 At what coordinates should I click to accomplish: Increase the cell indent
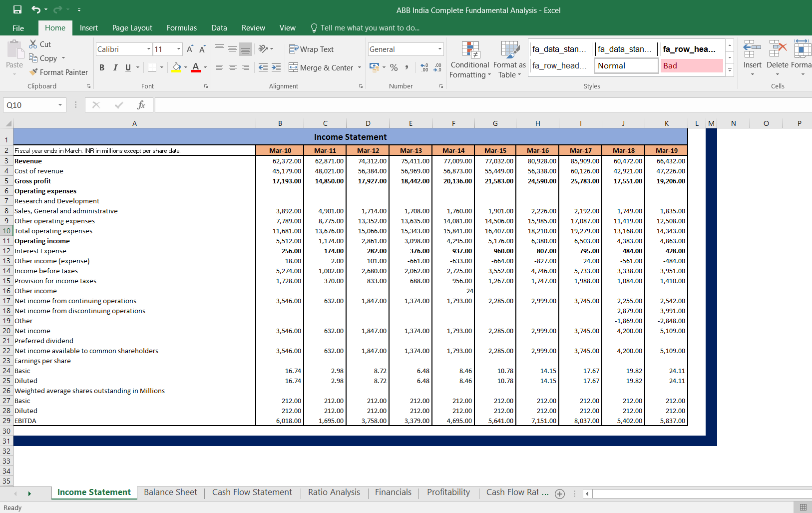pyautogui.click(x=276, y=67)
